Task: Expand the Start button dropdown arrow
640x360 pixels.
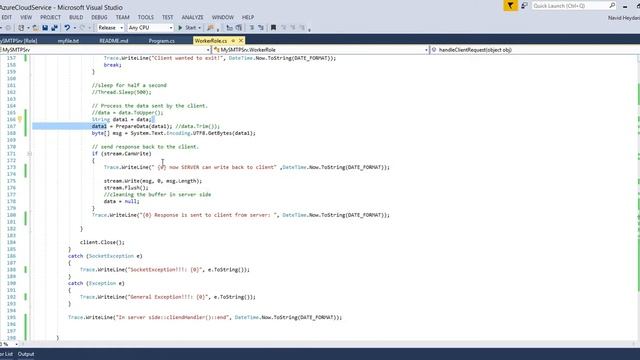Action: click(200, 28)
